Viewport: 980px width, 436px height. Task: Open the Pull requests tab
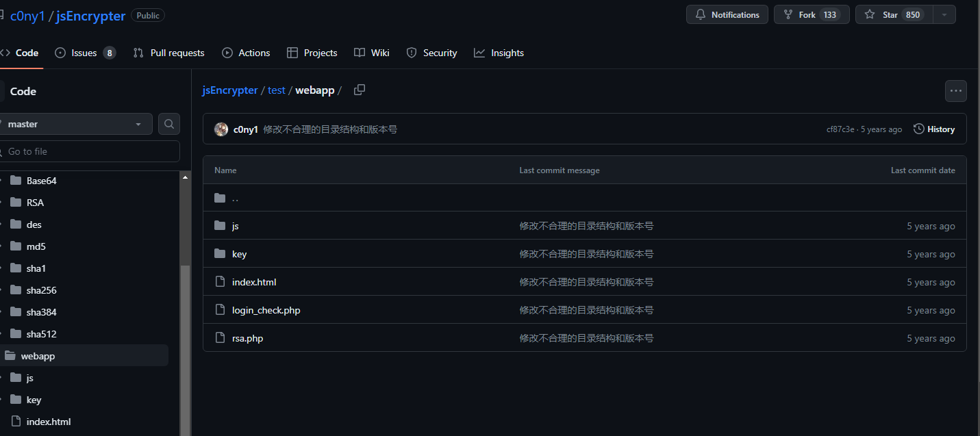click(169, 53)
